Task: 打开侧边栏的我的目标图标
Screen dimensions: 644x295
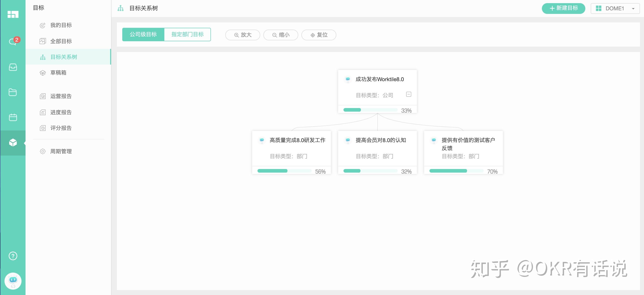Action: click(x=43, y=25)
